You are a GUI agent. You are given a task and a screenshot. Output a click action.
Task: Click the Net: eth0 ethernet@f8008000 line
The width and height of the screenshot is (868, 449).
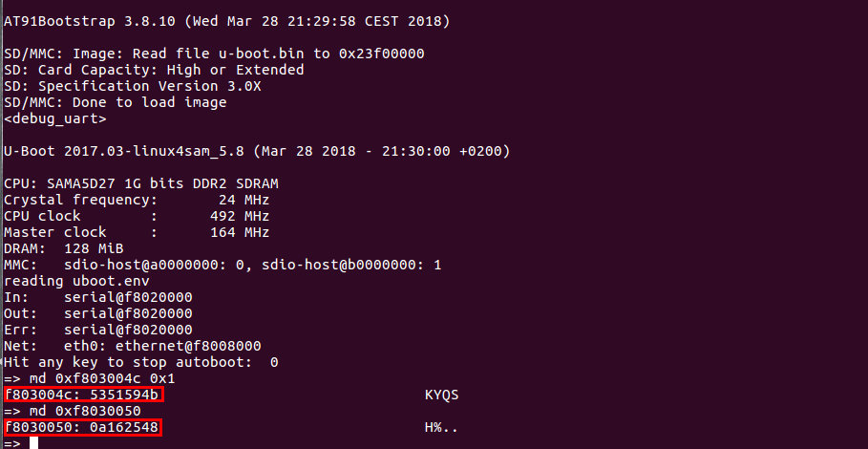[x=133, y=346]
